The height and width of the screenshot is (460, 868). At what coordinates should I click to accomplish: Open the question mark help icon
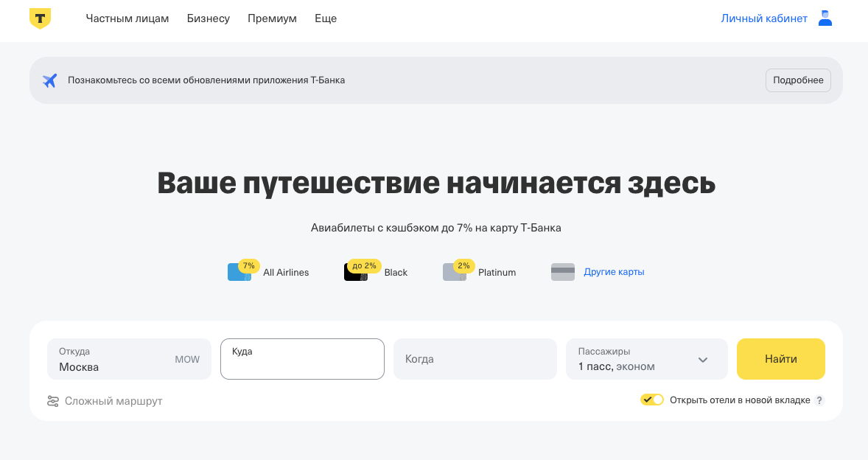coord(820,400)
